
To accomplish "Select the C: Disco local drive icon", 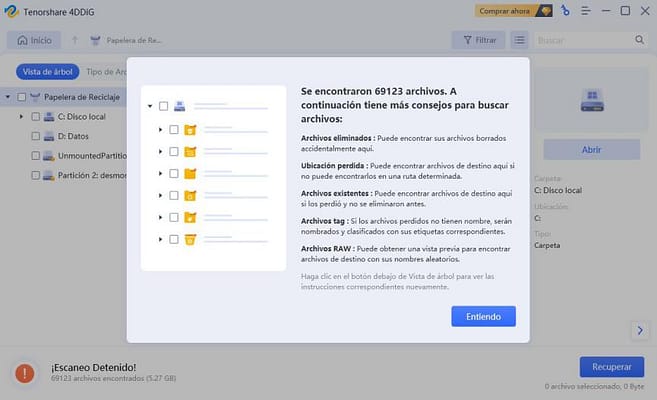I will [x=49, y=117].
